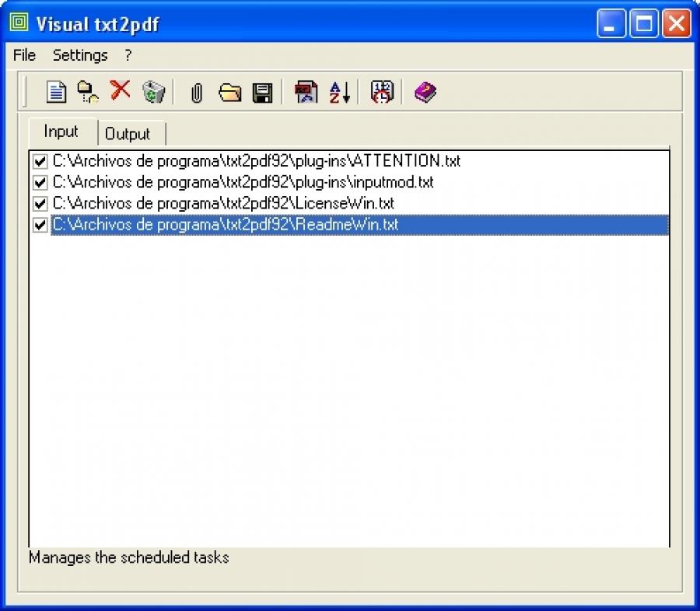Viewport: 700px width, 611px height.
Task: Click the floppy disk save icon
Action: coord(263,93)
